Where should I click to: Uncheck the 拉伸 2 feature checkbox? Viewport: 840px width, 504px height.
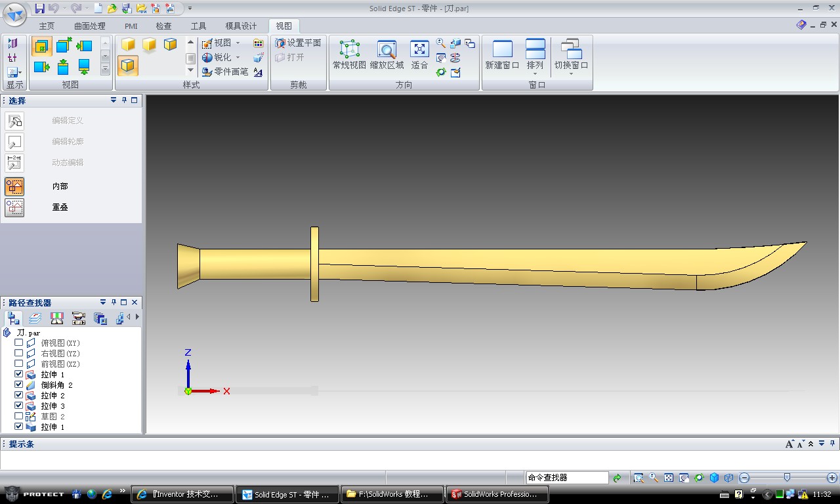(19, 395)
